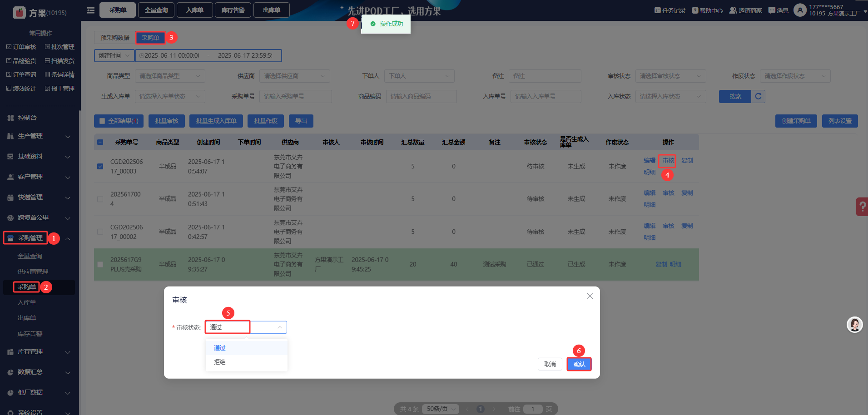868x415 pixels.
Task: Open the 供应商 filter dropdown
Action: pos(295,76)
